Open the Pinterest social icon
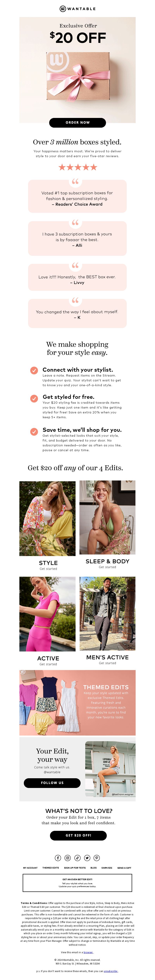Viewport: 155px width, 980px height. (x=97, y=857)
